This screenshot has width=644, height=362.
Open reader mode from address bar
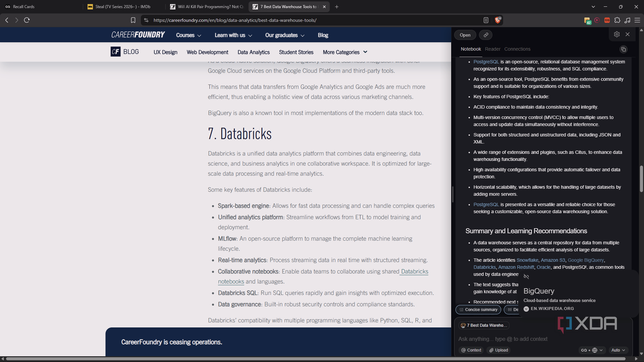[x=486, y=20]
